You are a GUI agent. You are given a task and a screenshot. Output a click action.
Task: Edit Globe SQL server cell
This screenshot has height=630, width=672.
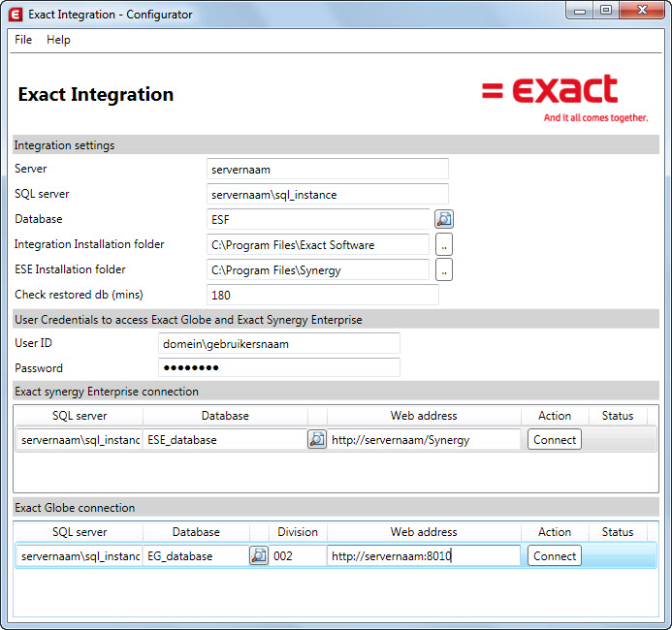coord(80,556)
